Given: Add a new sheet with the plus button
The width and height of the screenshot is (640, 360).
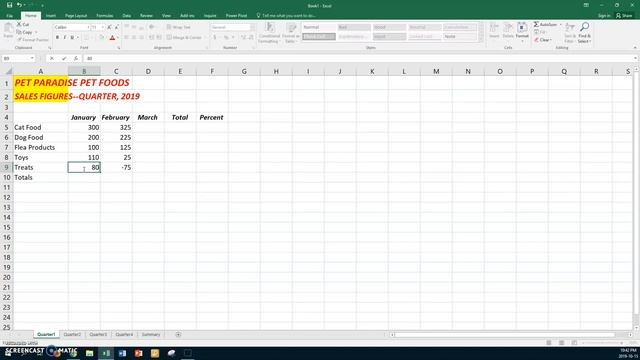Looking at the screenshot, I should pyautogui.click(x=178, y=334).
